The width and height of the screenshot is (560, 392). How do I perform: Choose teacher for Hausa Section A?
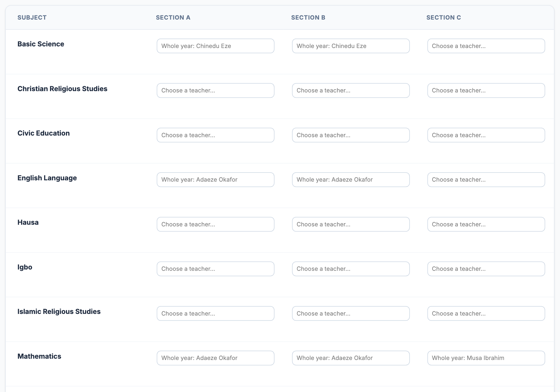pos(215,224)
